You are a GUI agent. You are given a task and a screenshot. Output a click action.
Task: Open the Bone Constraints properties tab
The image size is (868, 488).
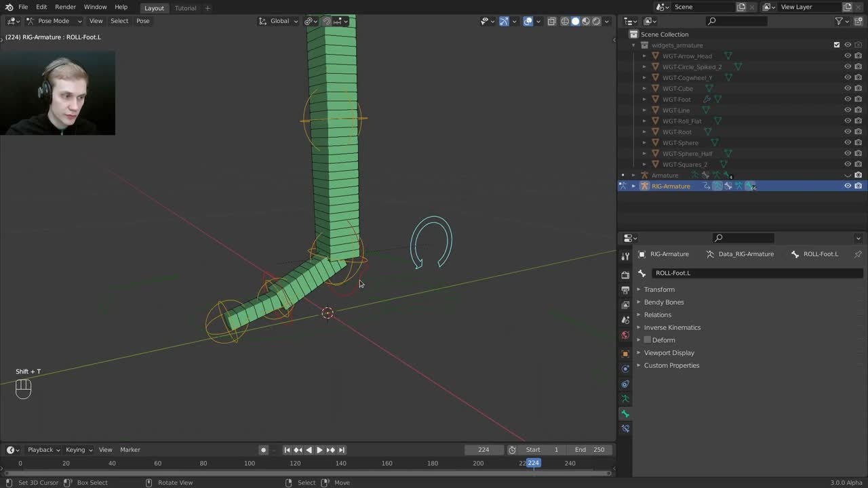tap(625, 428)
